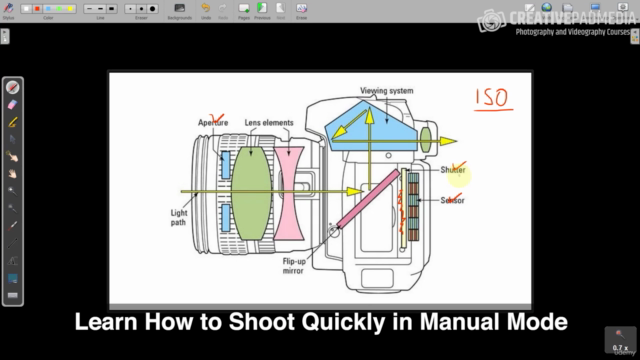640x360 pixels.
Task: Select the Highlighter tool
Action: pyautogui.click(x=13, y=122)
